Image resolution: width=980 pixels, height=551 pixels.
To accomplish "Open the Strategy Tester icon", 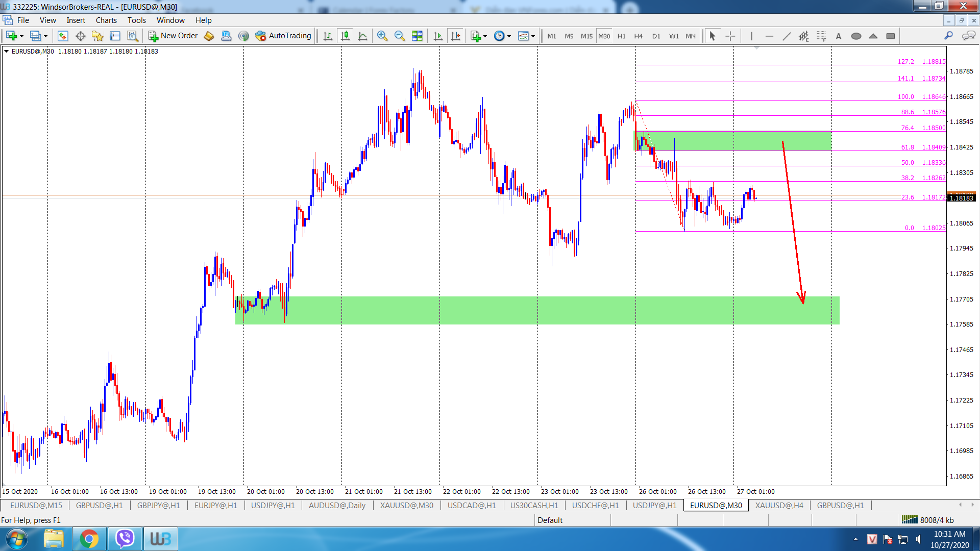I will pos(132,36).
